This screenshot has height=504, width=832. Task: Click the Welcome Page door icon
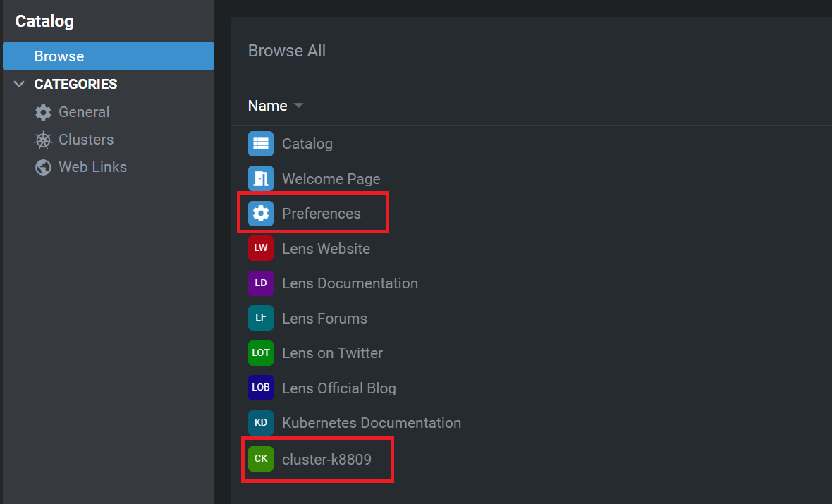coord(261,179)
